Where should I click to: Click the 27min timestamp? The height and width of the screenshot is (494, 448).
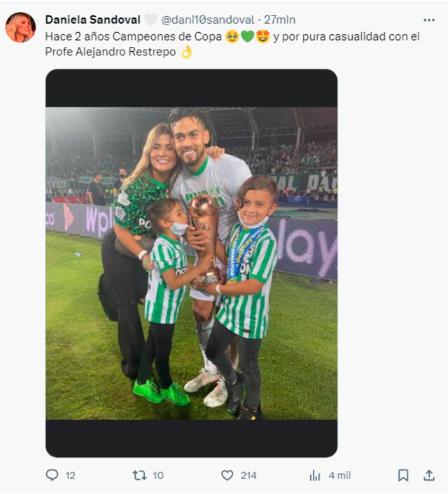point(279,20)
